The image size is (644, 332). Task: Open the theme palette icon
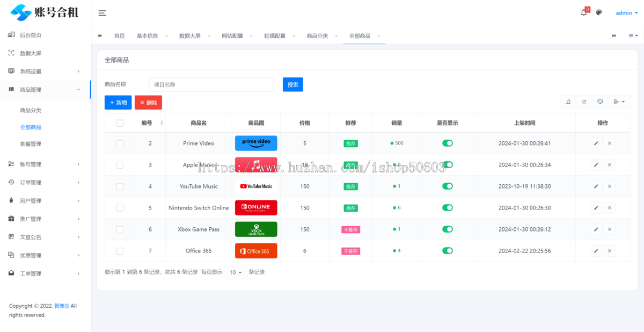click(x=599, y=12)
